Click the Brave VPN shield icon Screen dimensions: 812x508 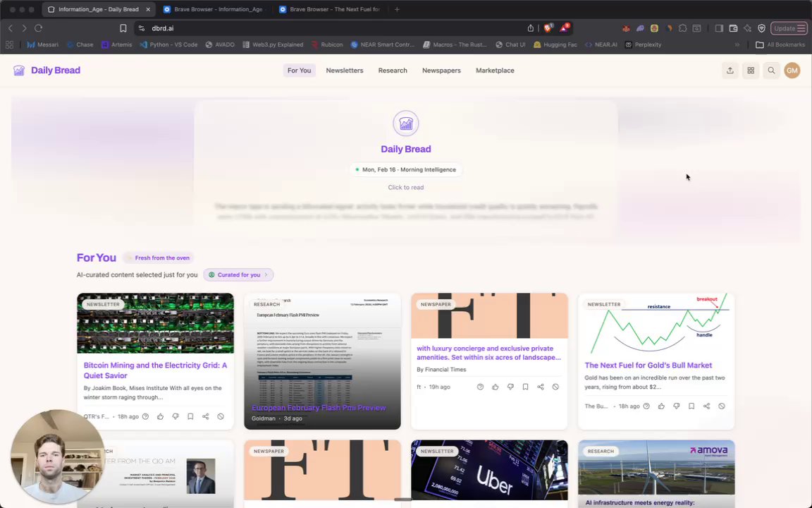762,28
